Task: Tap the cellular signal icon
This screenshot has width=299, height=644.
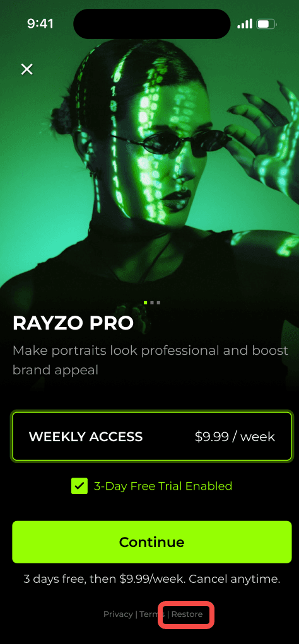Action: click(245, 24)
